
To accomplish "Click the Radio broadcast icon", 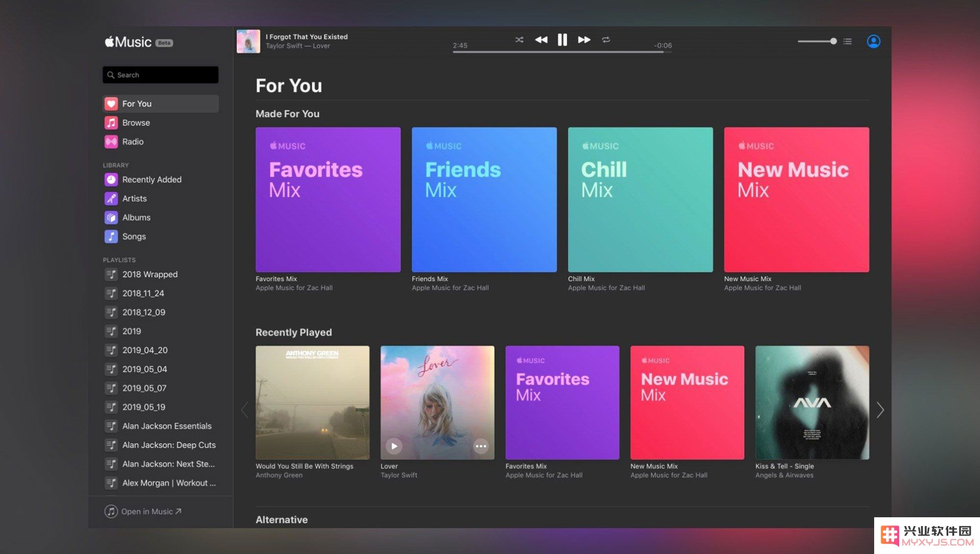I will [111, 142].
